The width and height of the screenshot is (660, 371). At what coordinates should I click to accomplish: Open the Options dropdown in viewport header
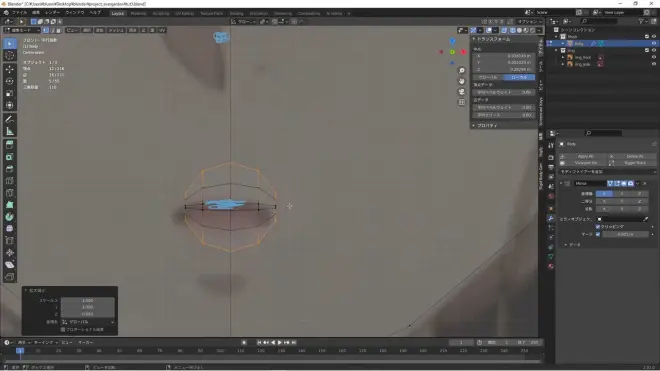point(530,21)
